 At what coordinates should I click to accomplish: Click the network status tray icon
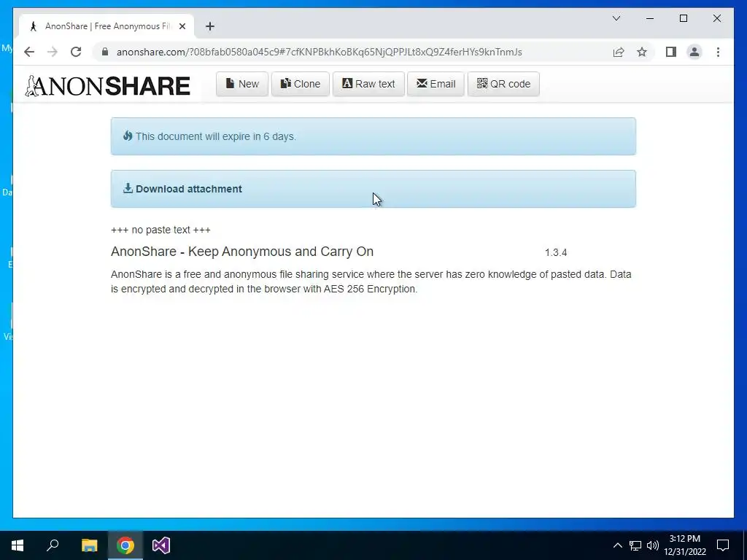[635, 545]
